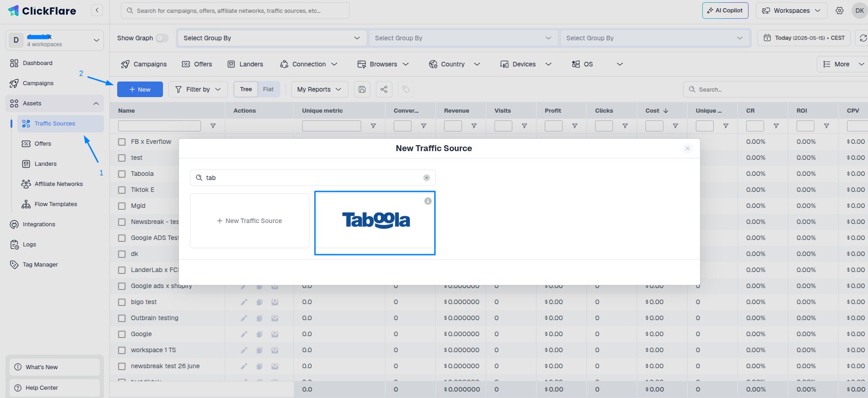Click the share report icon
The height and width of the screenshot is (398, 868).
[x=384, y=89]
